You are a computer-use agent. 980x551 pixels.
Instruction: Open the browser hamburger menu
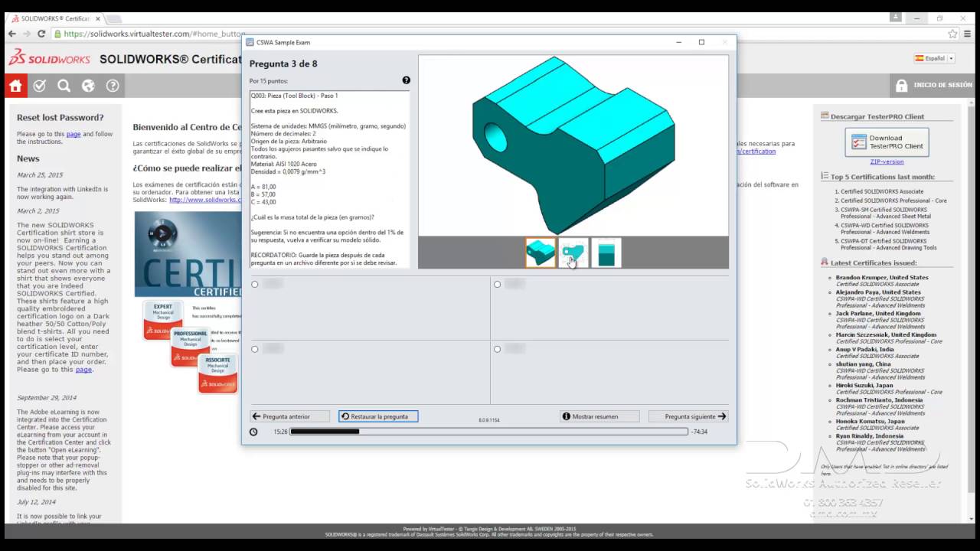[969, 34]
